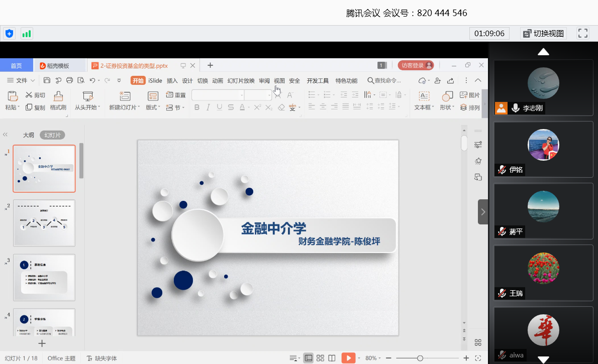Switch to the 插入 ribbon tab
This screenshot has height=364, width=598.
point(171,80)
